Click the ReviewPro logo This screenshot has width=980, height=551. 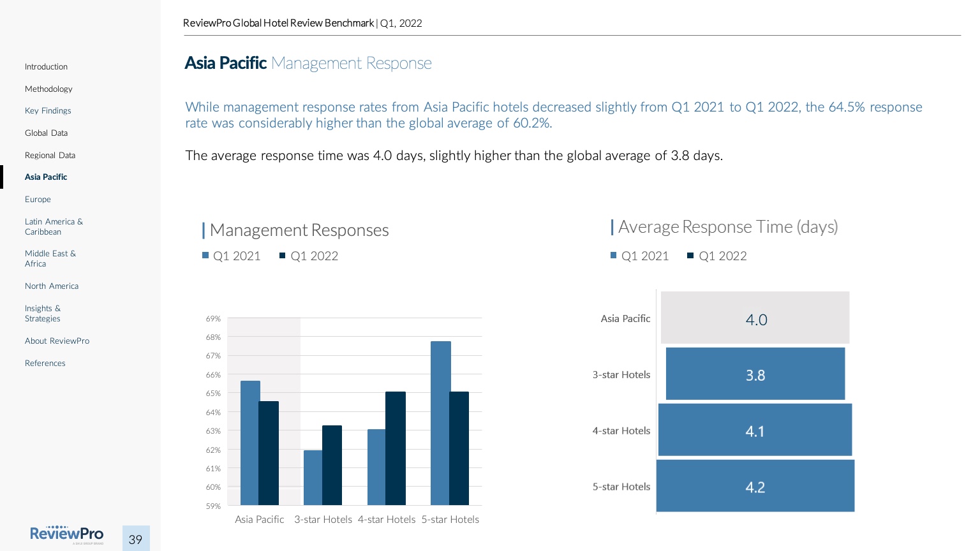(x=66, y=534)
